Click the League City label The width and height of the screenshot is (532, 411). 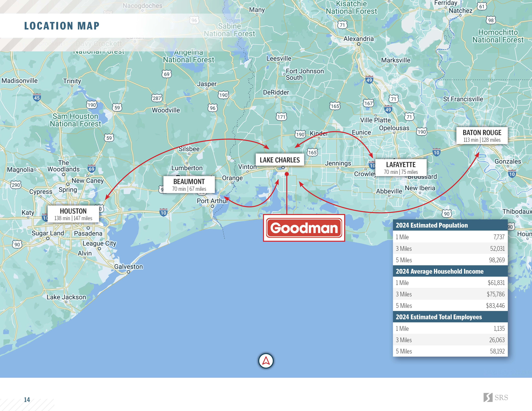point(99,243)
